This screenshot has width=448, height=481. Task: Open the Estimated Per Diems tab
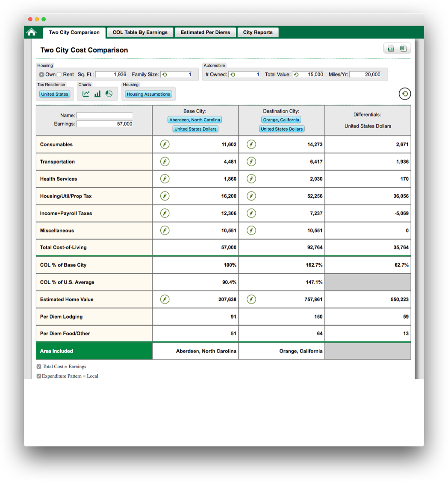205,32
